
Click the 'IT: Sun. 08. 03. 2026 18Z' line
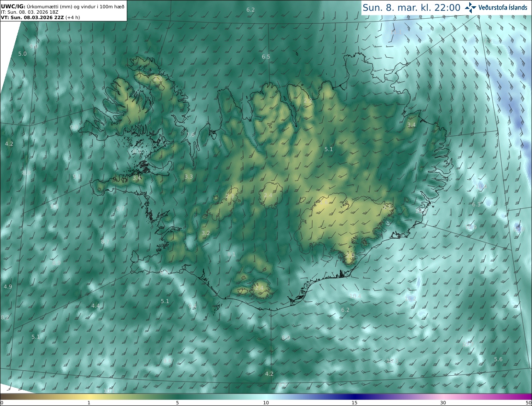click(30, 12)
